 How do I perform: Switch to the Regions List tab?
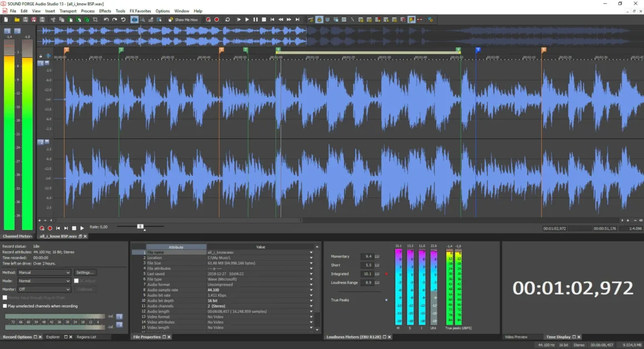point(86,337)
